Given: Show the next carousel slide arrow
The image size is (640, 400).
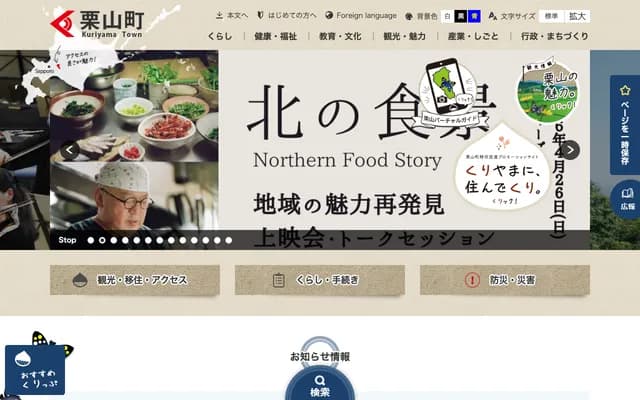Looking at the screenshot, I should click(x=570, y=150).
